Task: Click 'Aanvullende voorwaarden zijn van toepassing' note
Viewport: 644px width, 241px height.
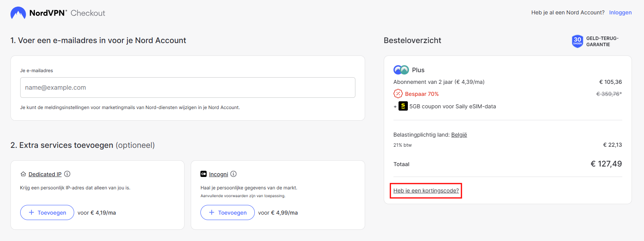Action: click(243, 196)
